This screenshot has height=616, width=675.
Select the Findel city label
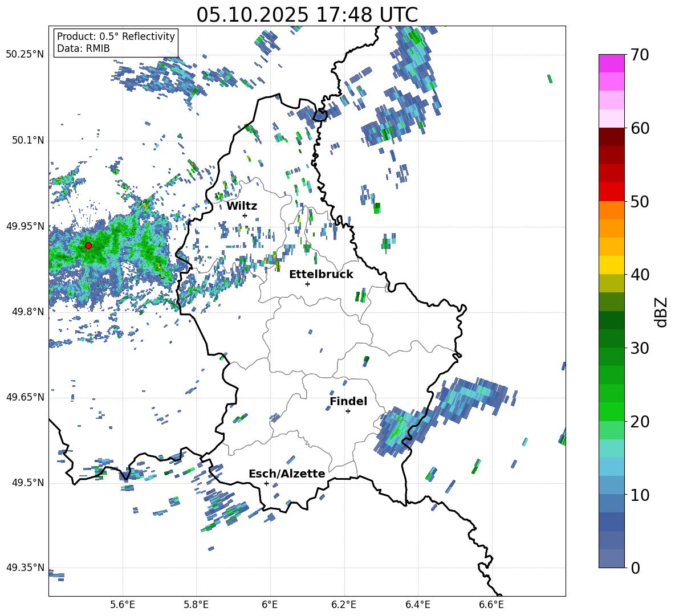(348, 401)
